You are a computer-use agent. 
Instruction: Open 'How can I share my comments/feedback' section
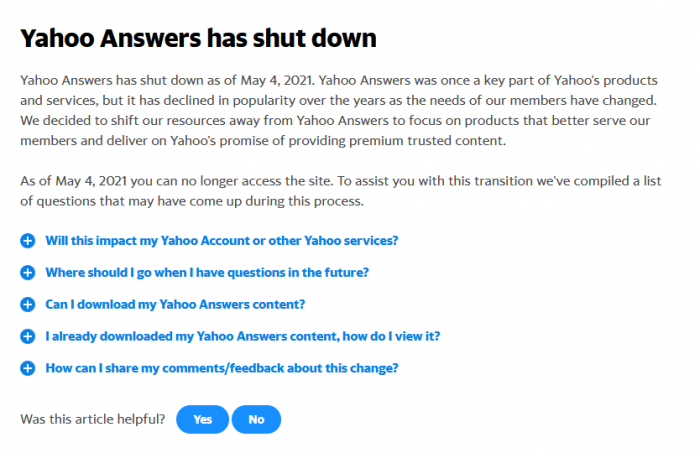tap(221, 368)
